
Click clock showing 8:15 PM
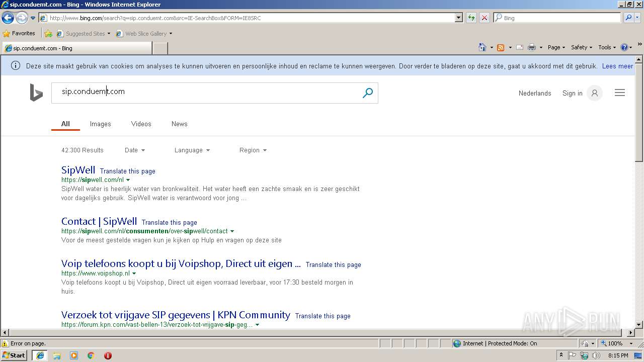click(618, 355)
